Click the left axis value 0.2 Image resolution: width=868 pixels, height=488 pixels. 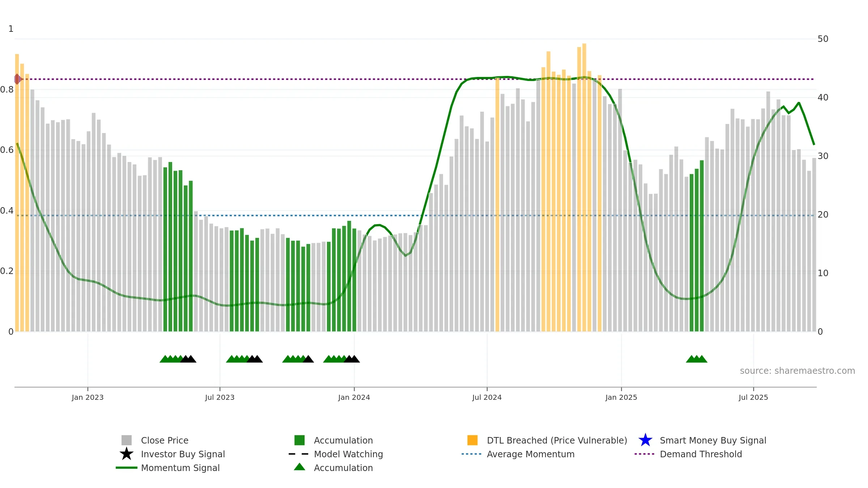7,271
